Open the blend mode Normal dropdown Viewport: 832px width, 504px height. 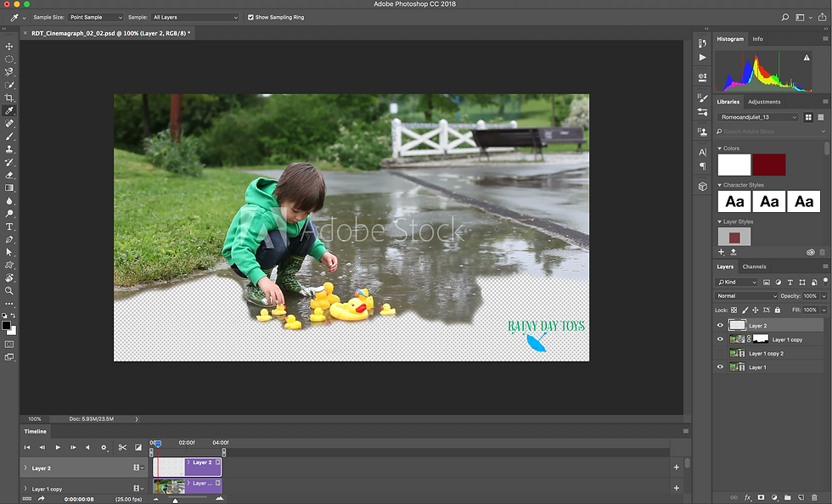click(x=746, y=296)
